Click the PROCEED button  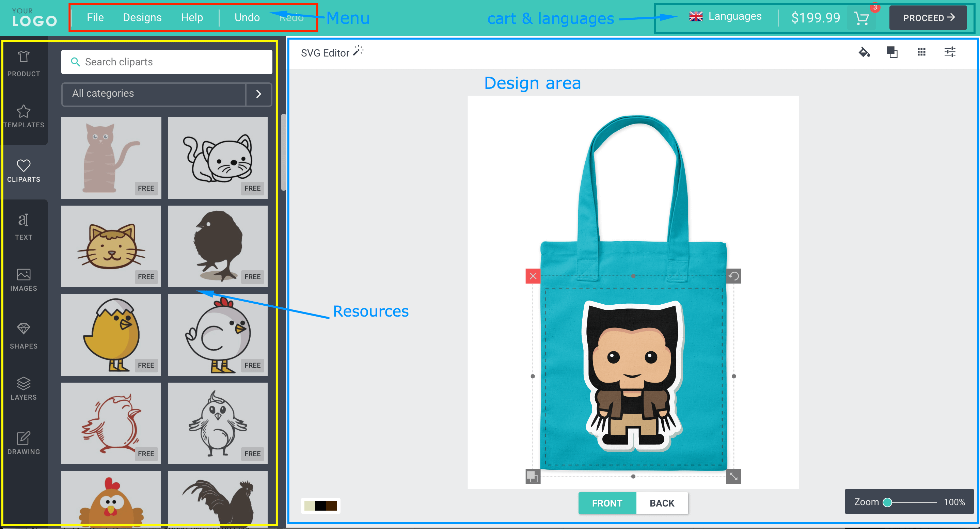[x=928, y=18]
